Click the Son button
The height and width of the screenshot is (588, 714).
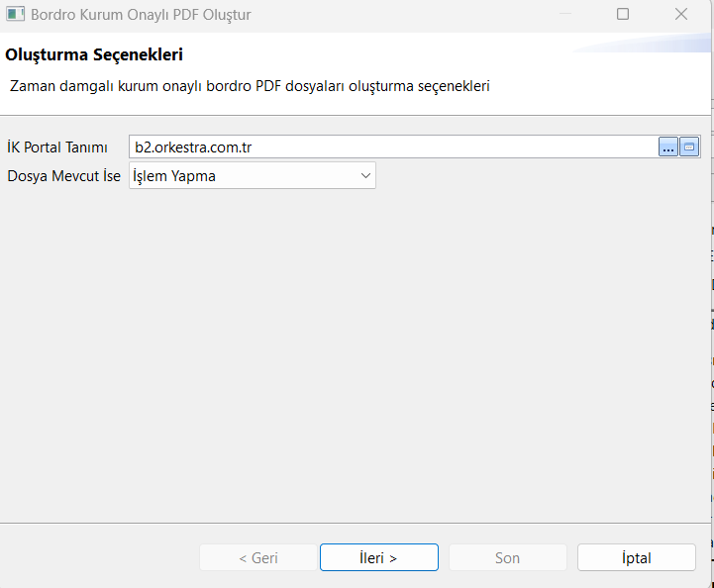(x=507, y=557)
